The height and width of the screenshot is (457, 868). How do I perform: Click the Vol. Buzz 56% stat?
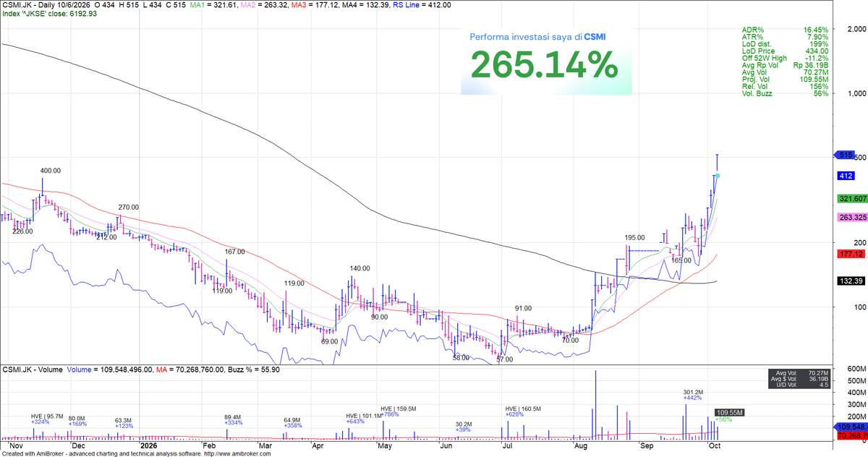click(785, 93)
